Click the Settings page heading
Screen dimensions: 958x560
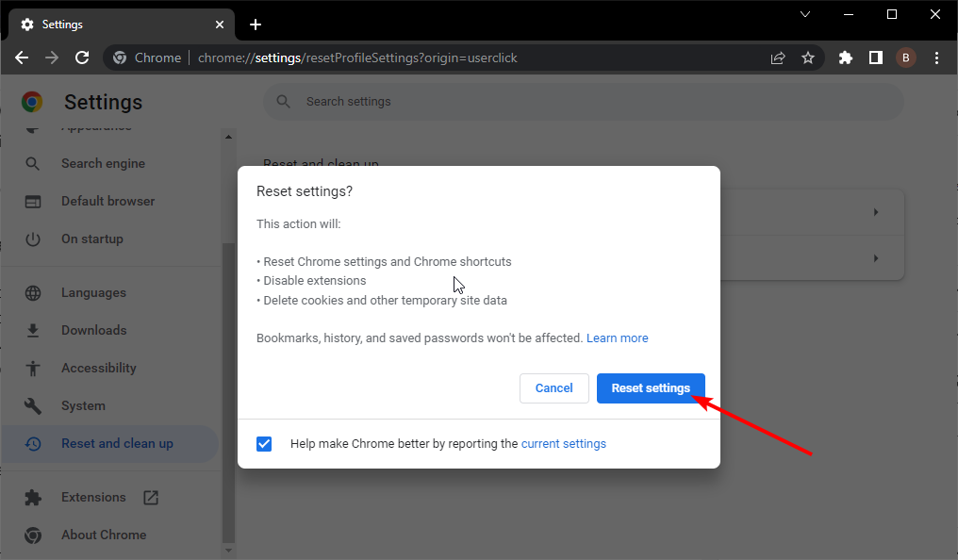click(x=104, y=102)
